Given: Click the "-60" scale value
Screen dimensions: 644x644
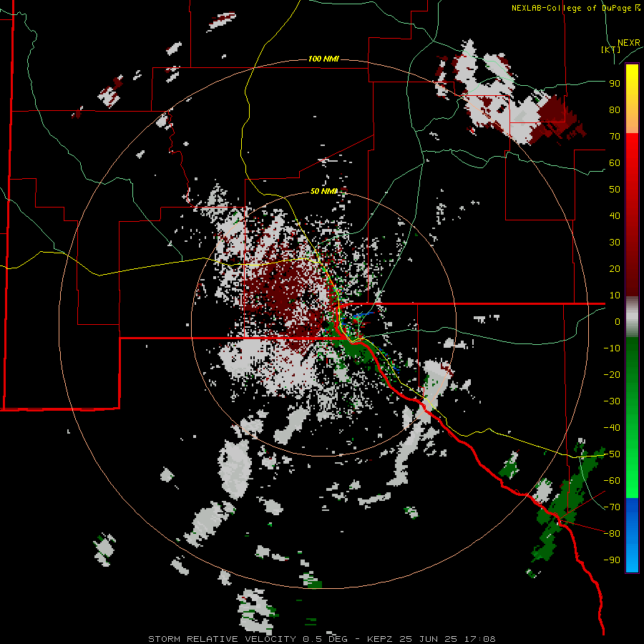Looking at the screenshot, I should click(612, 481).
